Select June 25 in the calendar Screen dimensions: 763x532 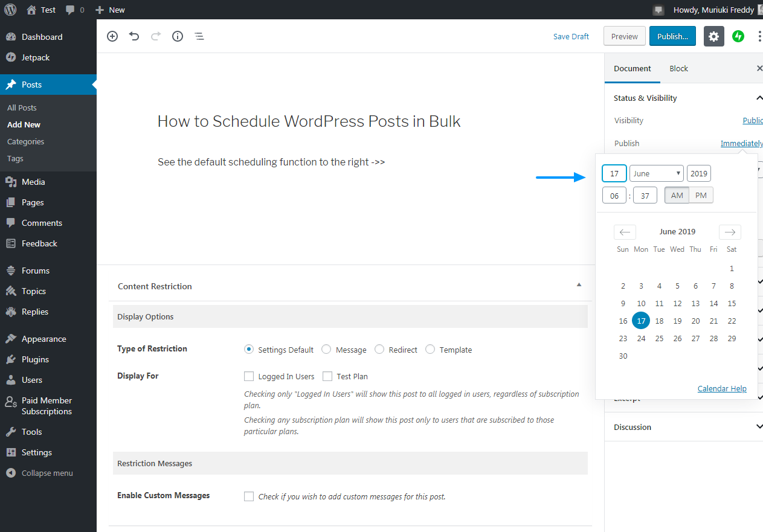659,338
